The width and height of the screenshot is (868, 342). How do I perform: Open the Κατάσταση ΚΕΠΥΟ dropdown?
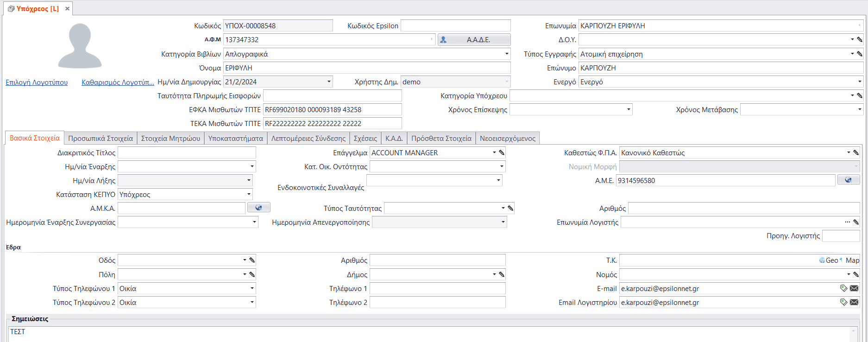(x=249, y=194)
